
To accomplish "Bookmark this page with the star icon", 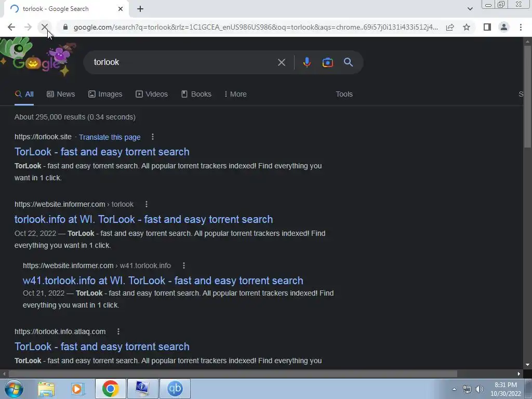I will click(467, 27).
